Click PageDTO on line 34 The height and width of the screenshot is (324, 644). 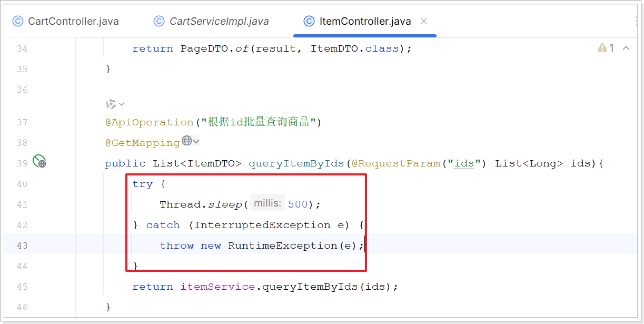pos(204,48)
